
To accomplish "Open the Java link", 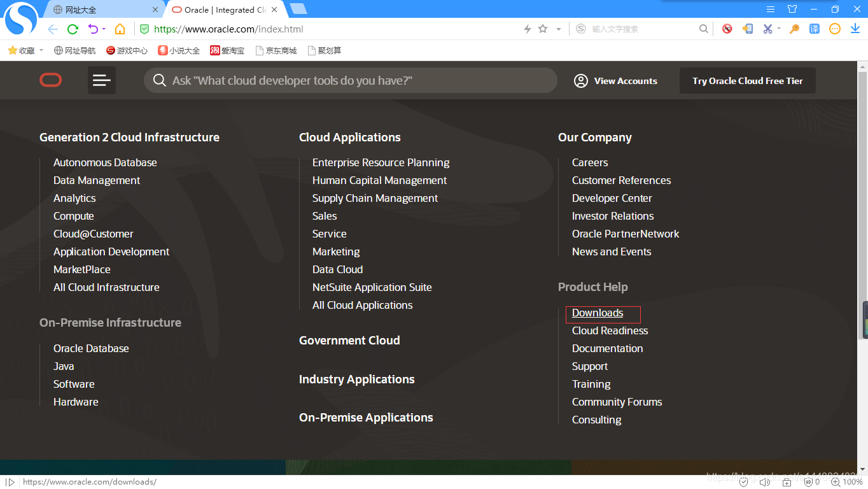I will pos(64,366).
